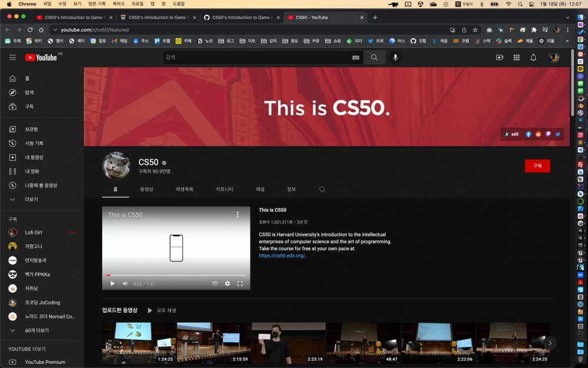Expand 더보기 in the sidebar library
Screen dimensions: 588x368
tap(42, 200)
